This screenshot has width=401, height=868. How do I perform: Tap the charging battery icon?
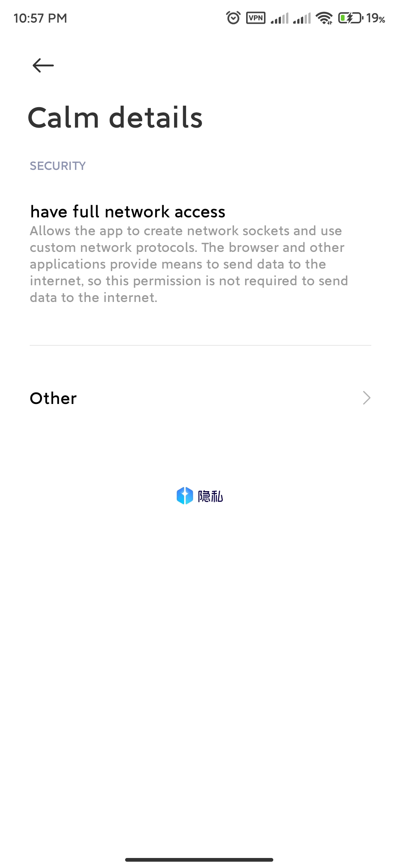point(351,18)
